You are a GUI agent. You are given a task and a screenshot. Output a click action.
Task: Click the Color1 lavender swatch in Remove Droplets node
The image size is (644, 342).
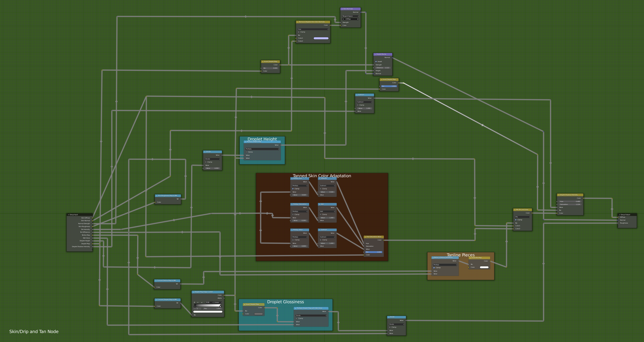tap(321, 38)
